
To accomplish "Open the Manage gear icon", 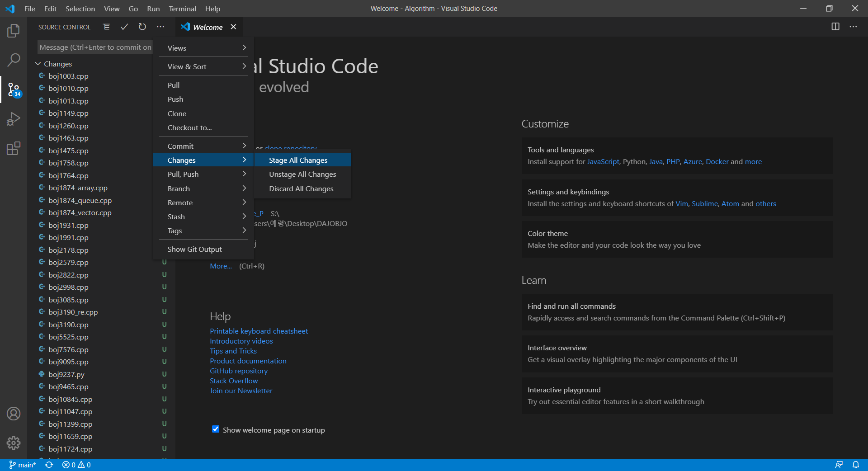I will (x=14, y=443).
